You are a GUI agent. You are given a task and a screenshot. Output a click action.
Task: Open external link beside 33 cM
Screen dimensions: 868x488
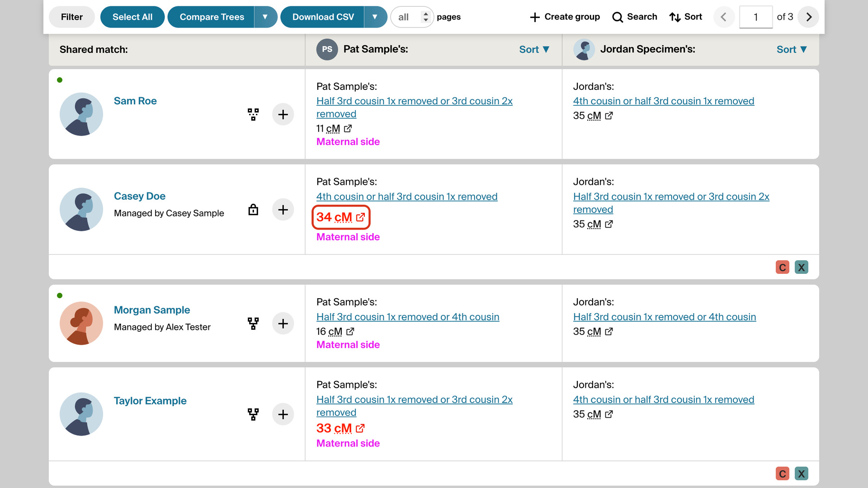pos(360,428)
